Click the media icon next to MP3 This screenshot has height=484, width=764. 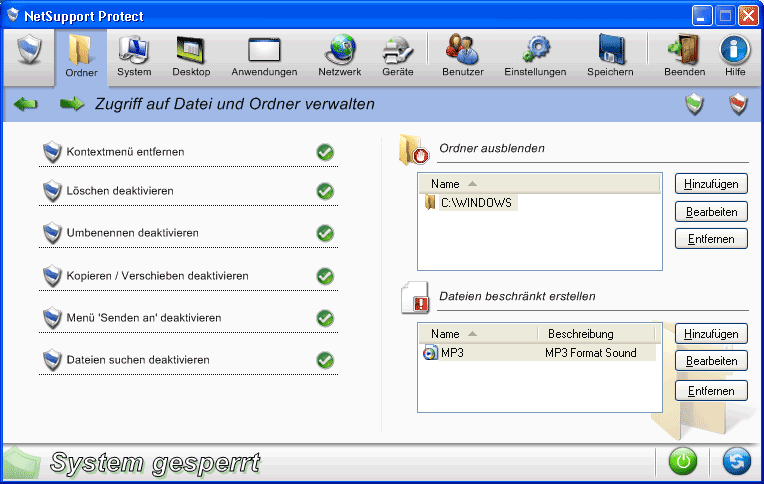(430, 353)
